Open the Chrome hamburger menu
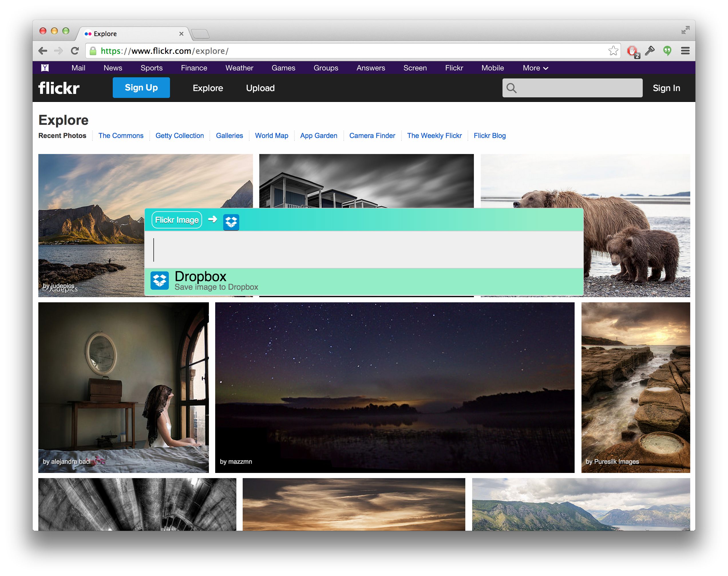The image size is (728, 576). (685, 51)
